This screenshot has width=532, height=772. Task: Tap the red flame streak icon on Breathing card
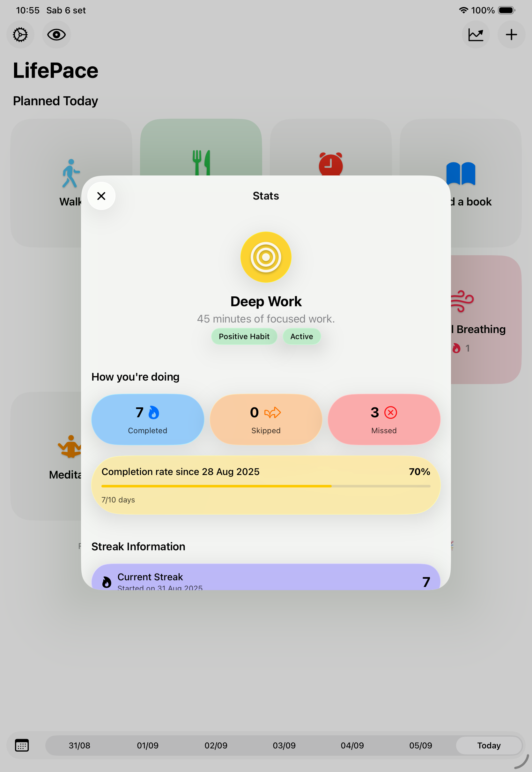[456, 348]
